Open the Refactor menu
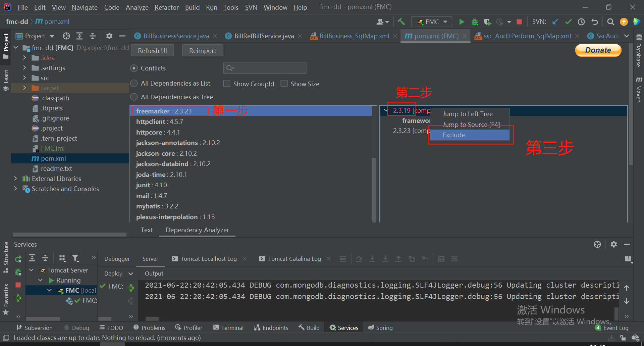This screenshot has width=644, height=346. [x=166, y=7]
